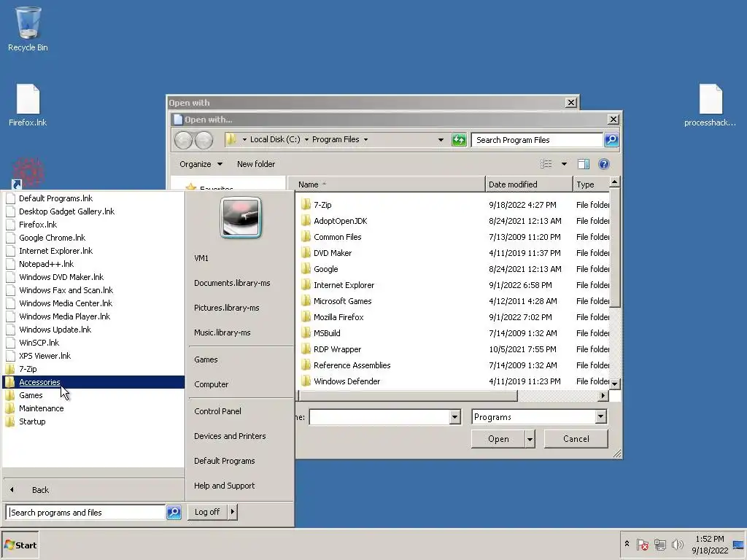Open the Help question mark icon
The height and width of the screenshot is (560, 747).
point(603,164)
